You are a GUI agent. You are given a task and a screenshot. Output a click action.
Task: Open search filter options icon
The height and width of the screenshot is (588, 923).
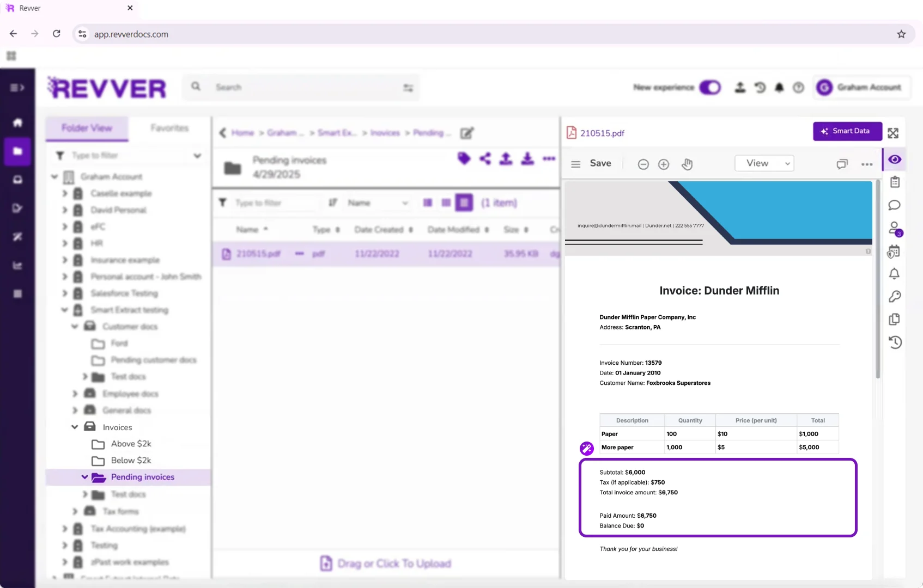408,88
